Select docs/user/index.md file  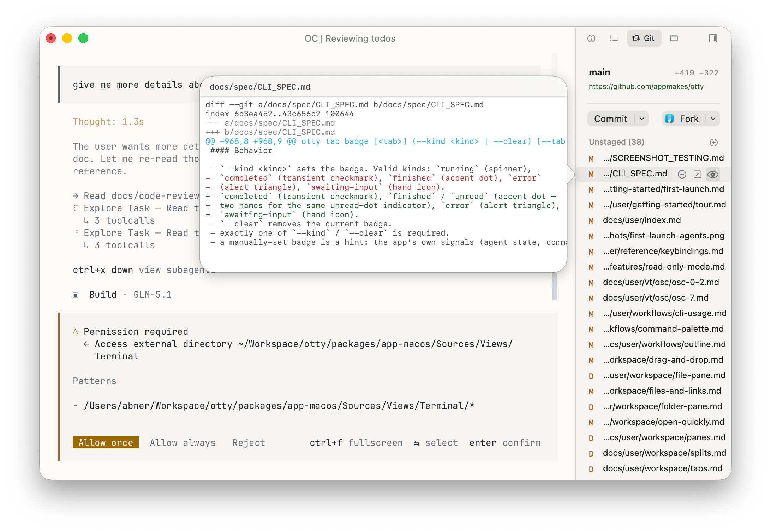coord(654,220)
